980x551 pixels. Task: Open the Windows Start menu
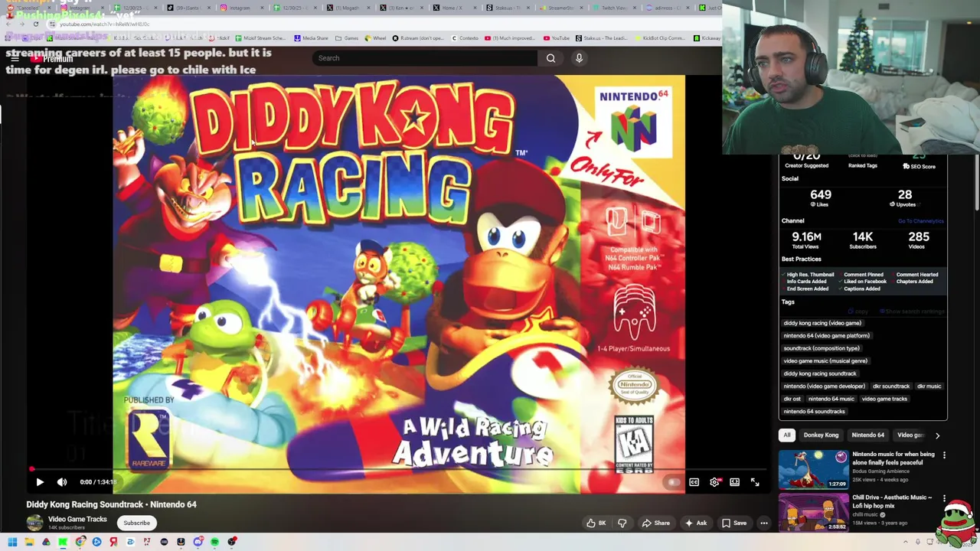tap(12, 542)
